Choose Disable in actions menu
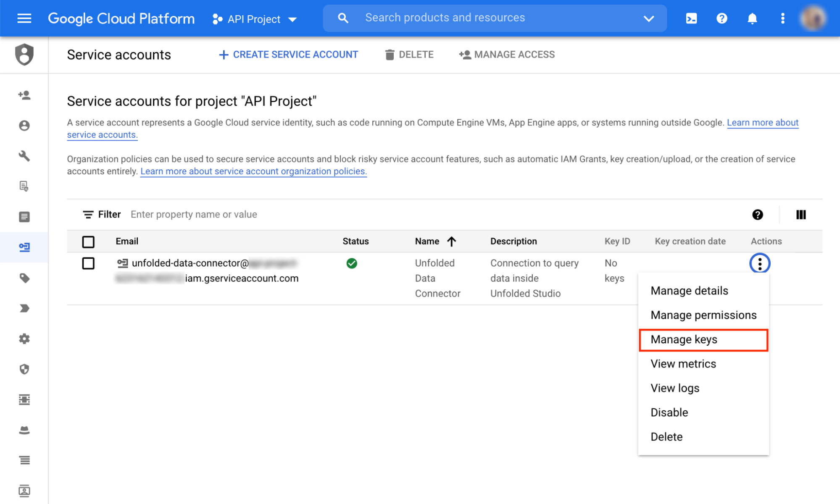 [669, 412]
